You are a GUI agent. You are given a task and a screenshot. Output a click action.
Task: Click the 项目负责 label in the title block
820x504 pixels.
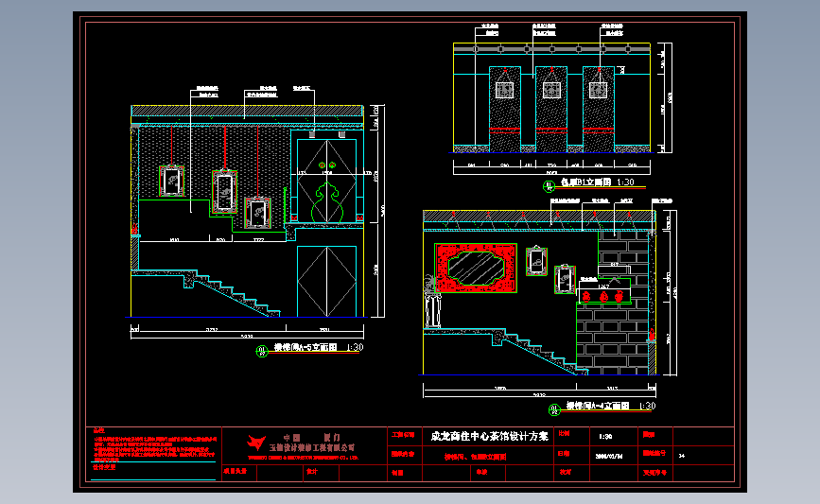pos(236,471)
